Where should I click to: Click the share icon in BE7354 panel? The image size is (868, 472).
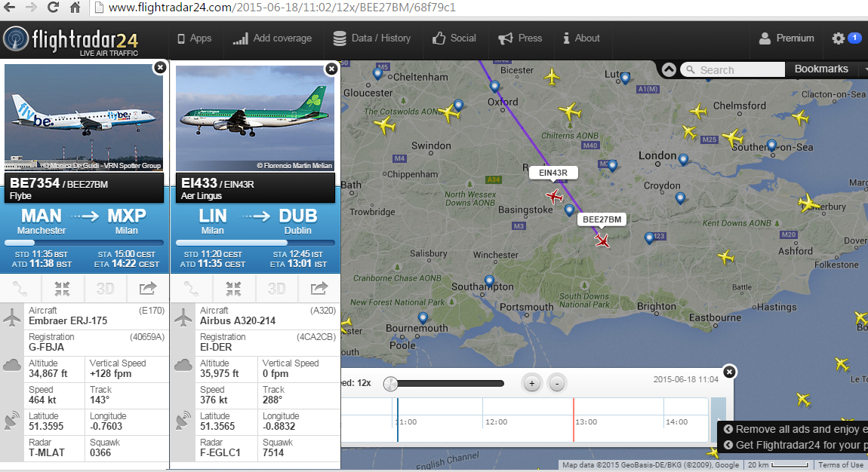click(x=148, y=289)
